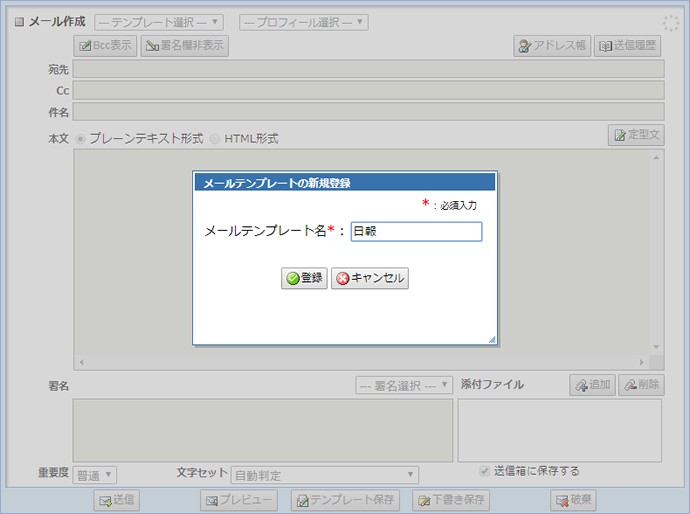This screenshot has width=690, height=514.
Task: Click the Bcc表示 button
Action: click(x=105, y=45)
